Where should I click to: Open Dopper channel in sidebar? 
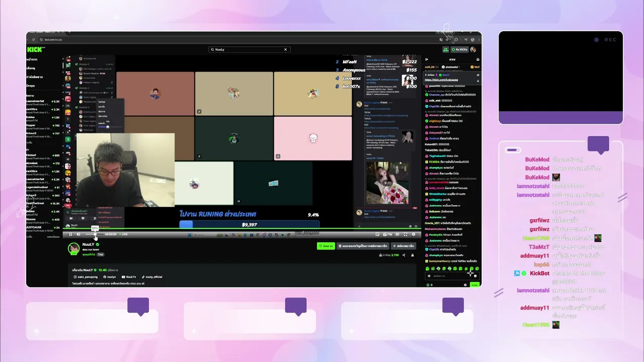tap(43, 126)
